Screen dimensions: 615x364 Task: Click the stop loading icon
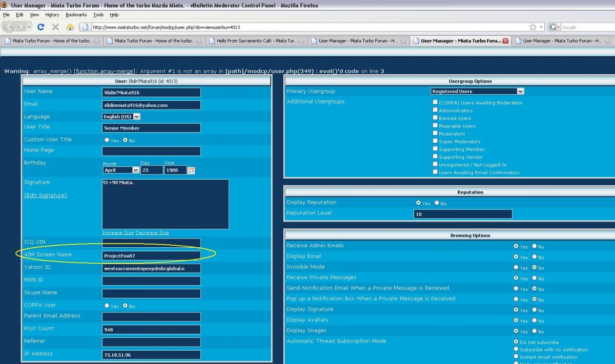[x=55, y=27]
